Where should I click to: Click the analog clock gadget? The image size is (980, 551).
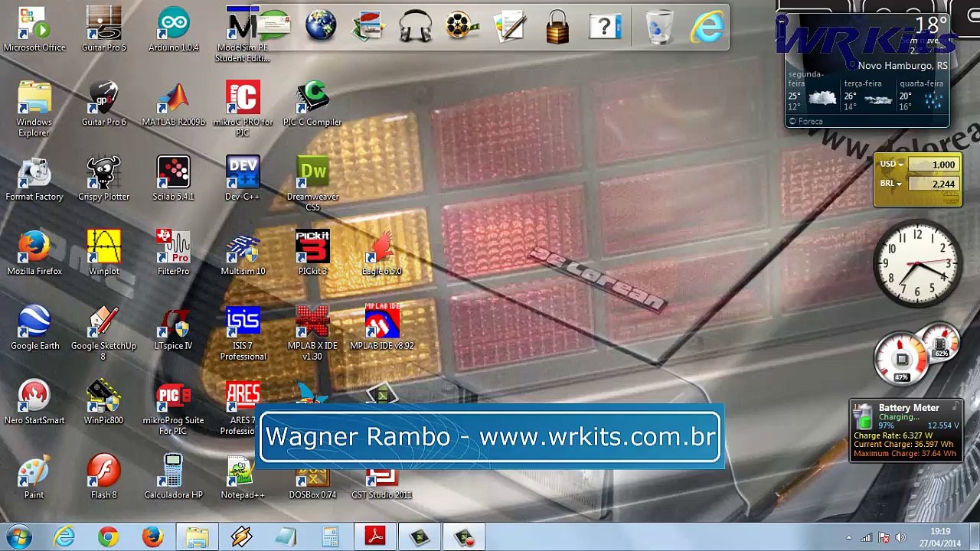pyautogui.click(x=918, y=262)
